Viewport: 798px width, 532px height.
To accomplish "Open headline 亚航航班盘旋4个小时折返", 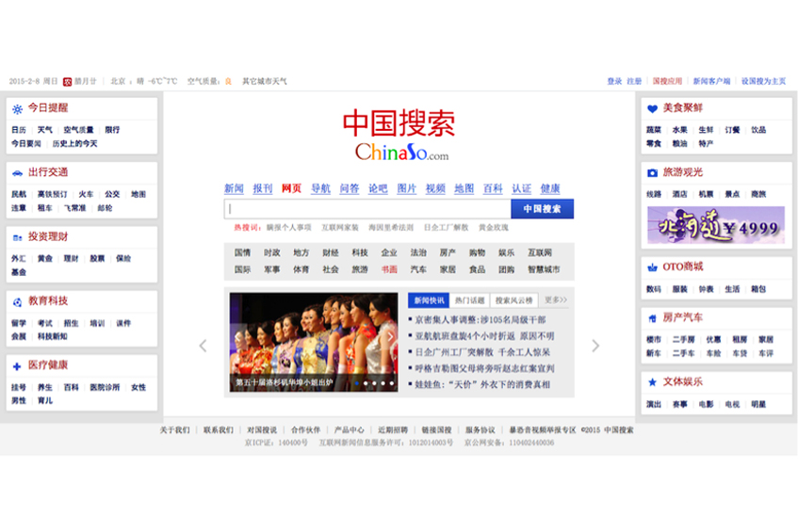I will click(484, 336).
